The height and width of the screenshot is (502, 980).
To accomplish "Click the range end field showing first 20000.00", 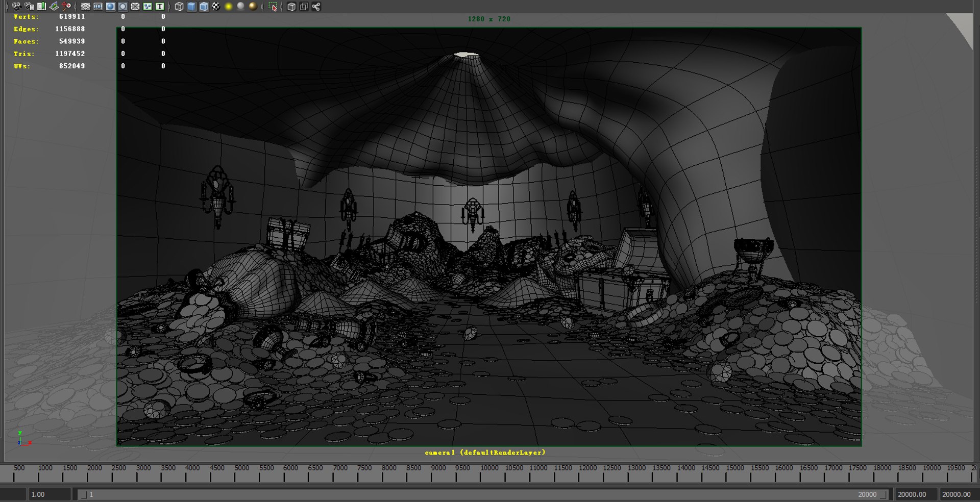I will click(x=916, y=494).
